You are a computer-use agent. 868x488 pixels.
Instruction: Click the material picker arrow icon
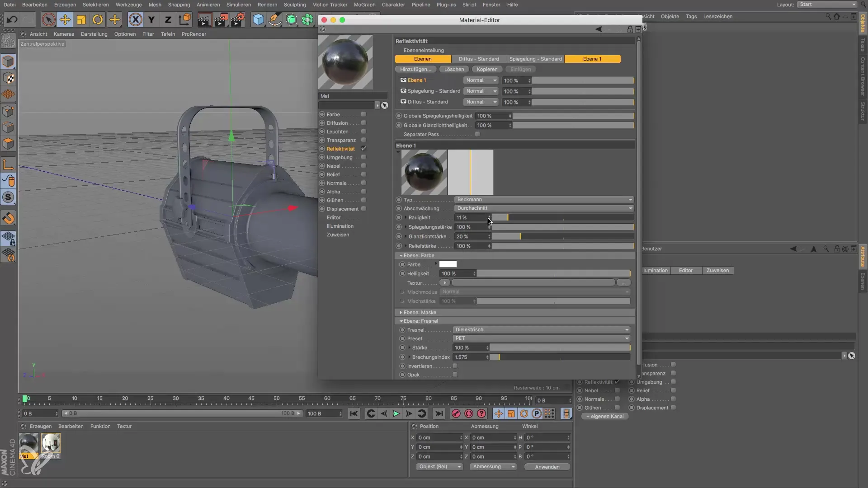(x=385, y=105)
